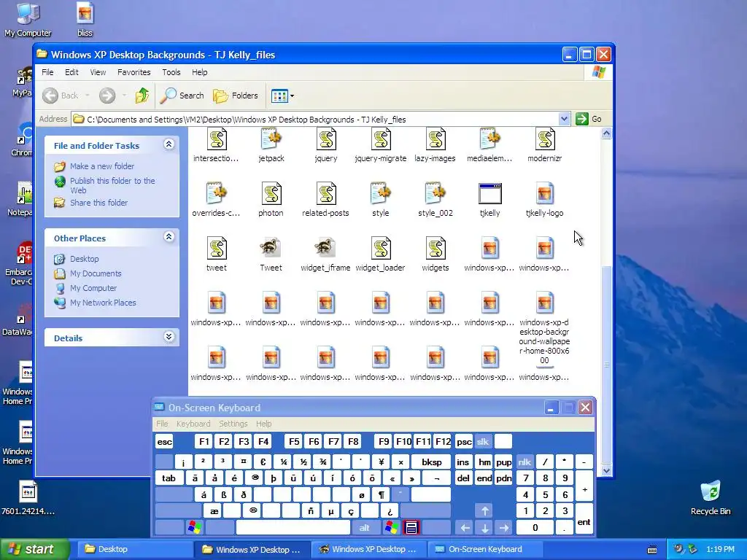Click the Search toolbar button
Screen dimensions: 747x560
click(x=182, y=96)
